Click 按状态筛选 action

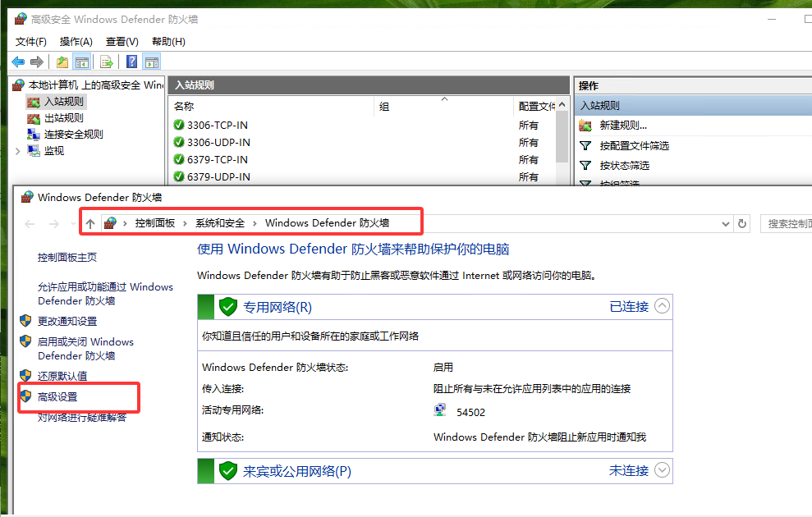coord(625,166)
